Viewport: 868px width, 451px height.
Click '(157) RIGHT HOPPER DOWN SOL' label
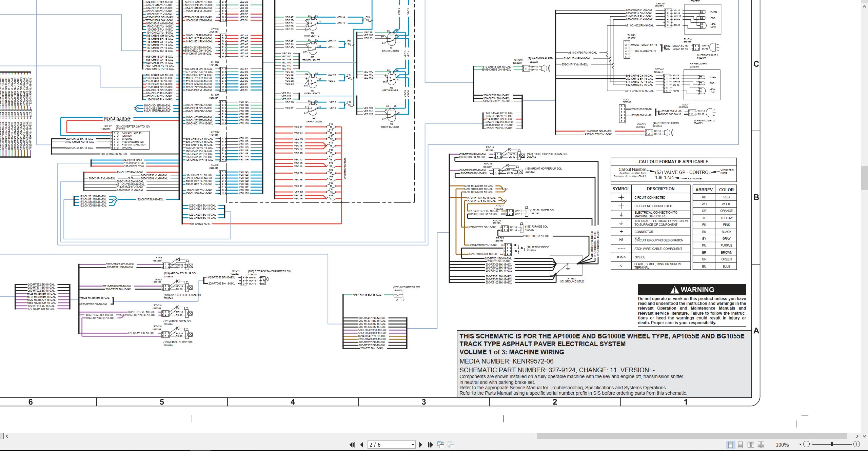pos(547,154)
